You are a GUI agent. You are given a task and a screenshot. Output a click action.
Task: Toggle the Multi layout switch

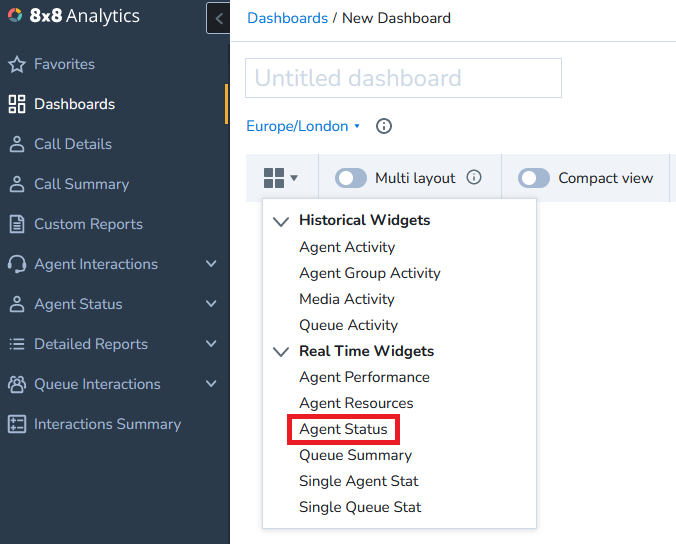351,178
